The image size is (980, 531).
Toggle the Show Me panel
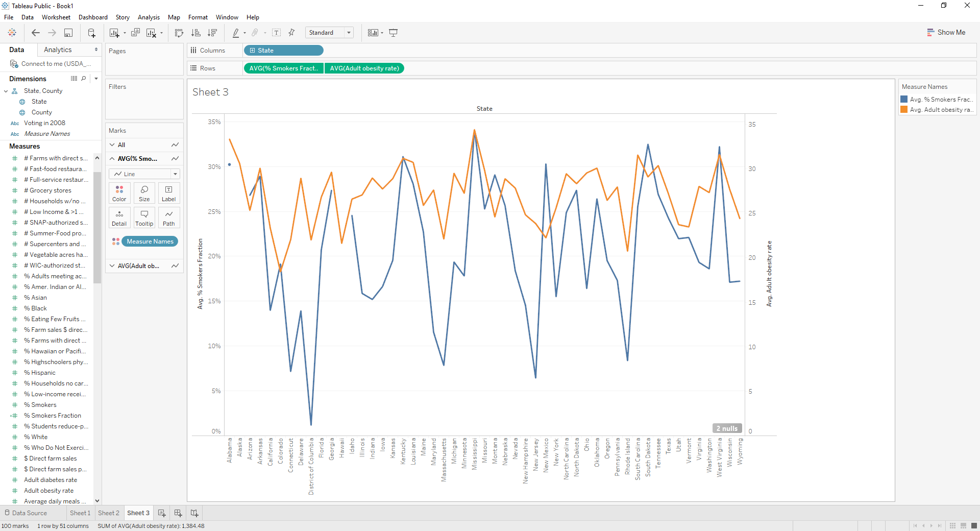tap(947, 32)
